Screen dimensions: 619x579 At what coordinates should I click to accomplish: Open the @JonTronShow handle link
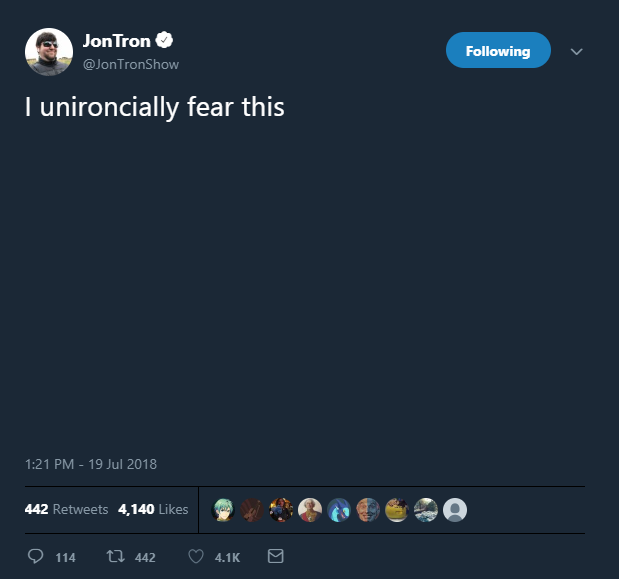pyautogui.click(x=131, y=64)
